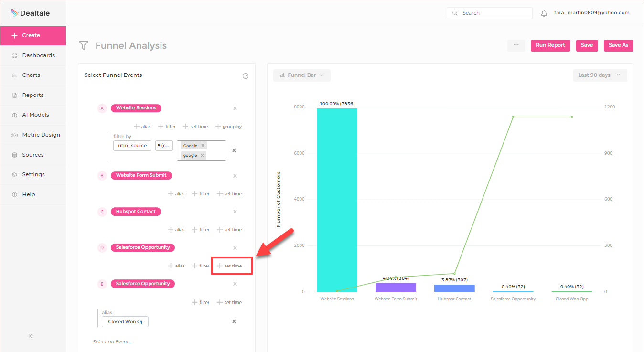
Task: Set time for event D Salesforce Opportunity
Action: coord(229,266)
